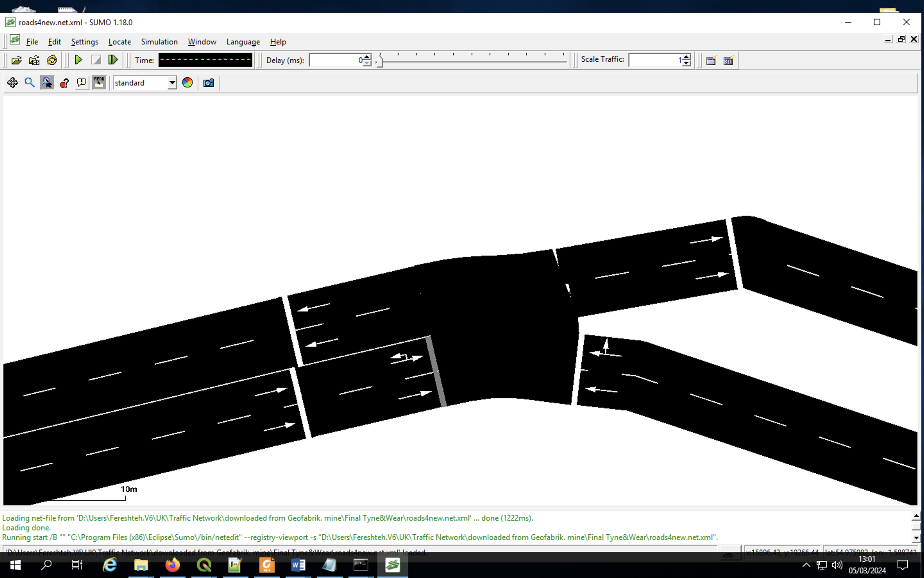Switch to Microsoft Word on the taskbar

(298, 565)
